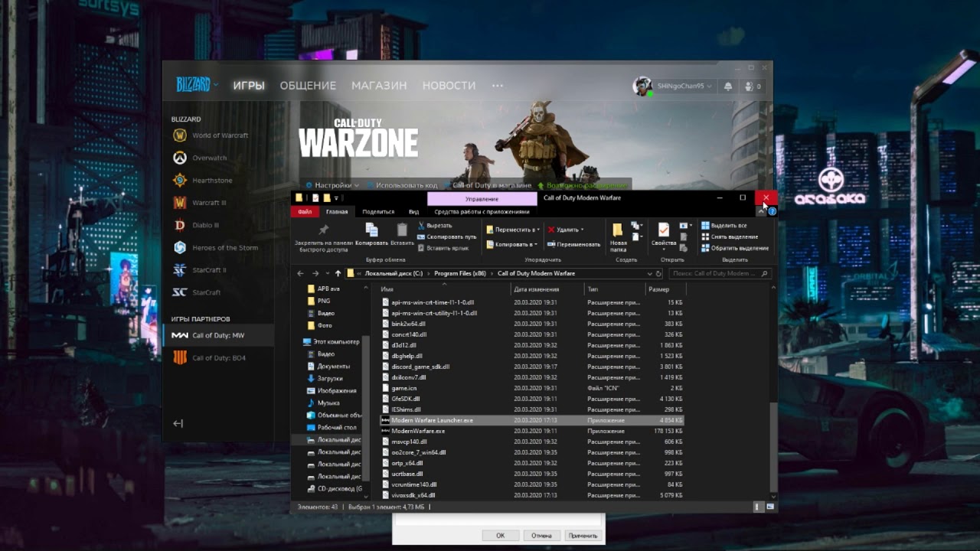Collapse the Blizzard sidebar with arrow icon
Image resolution: width=980 pixels, height=551 pixels.
[178, 423]
